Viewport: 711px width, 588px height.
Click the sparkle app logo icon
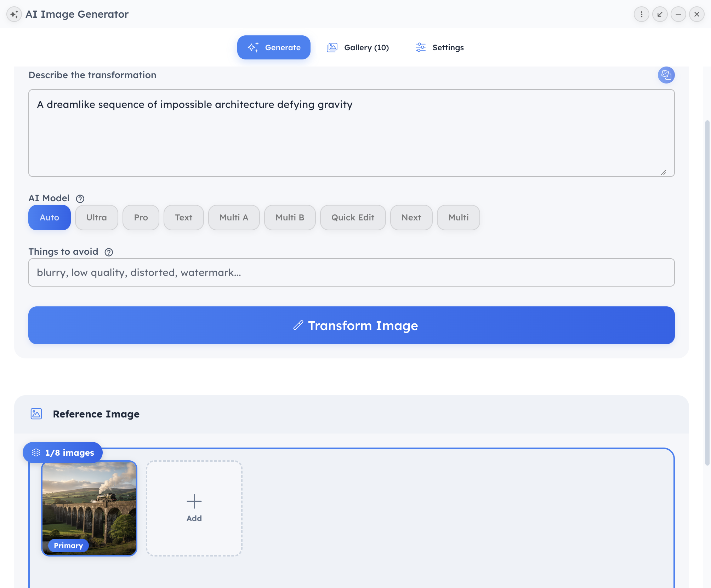(14, 14)
